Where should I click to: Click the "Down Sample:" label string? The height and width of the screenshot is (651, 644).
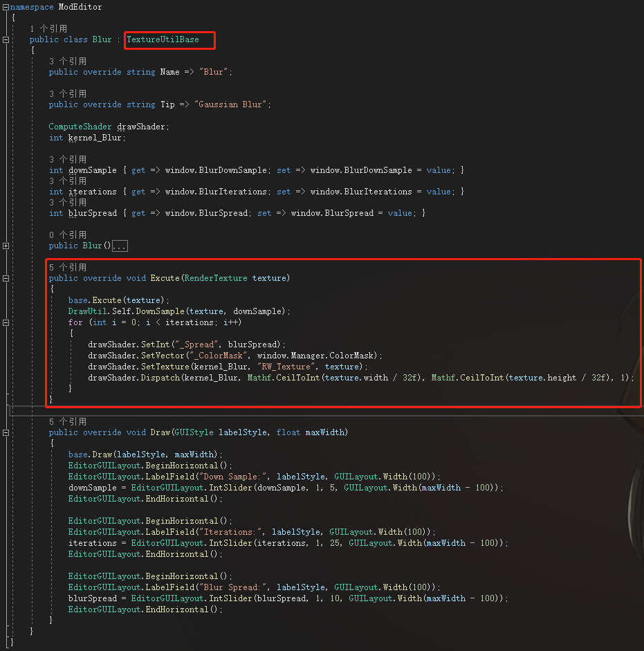pos(233,477)
